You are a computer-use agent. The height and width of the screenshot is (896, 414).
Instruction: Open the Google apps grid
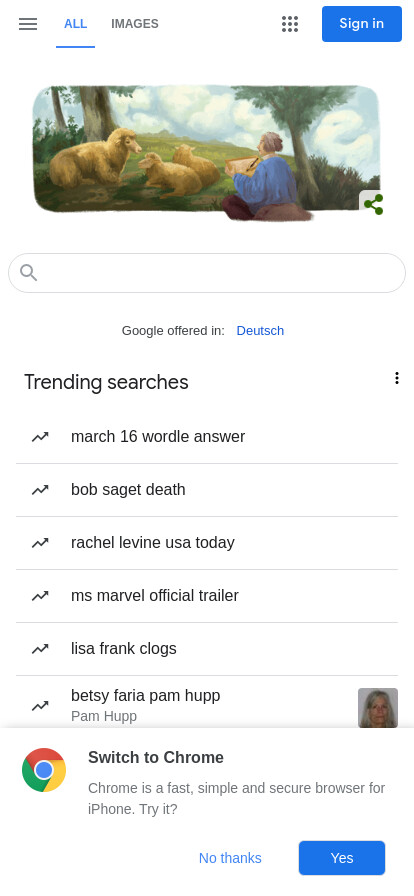click(290, 24)
